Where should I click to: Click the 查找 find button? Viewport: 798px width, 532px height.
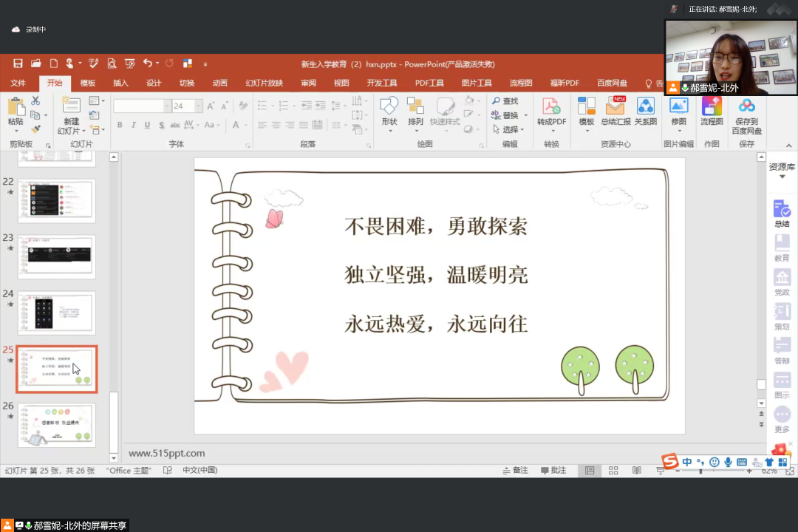point(505,101)
